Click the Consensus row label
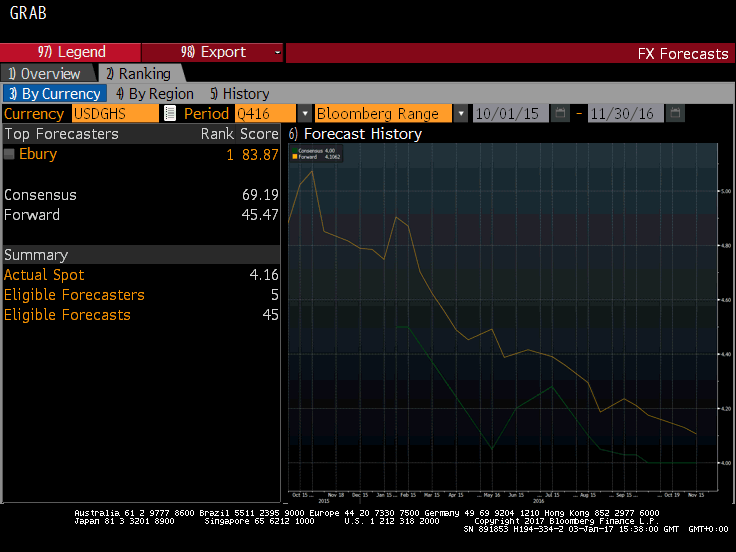Image resolution: width=736 pixels, height=552 pixels. click(40, 195)
